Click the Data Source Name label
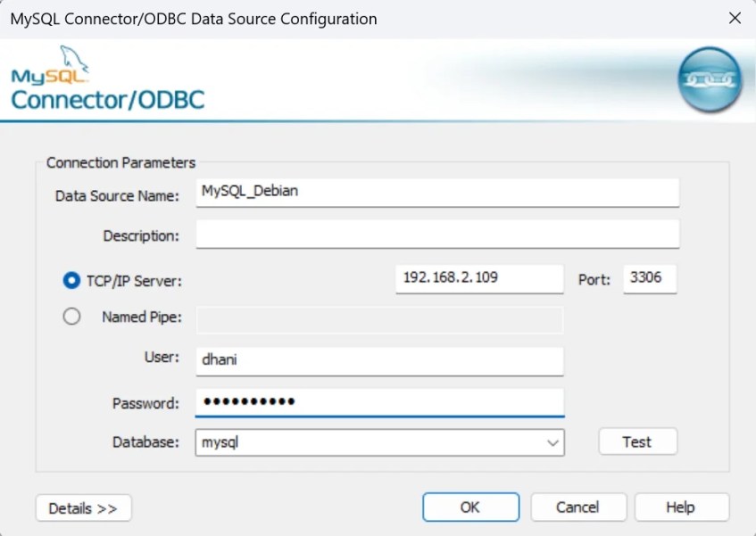 117,196
